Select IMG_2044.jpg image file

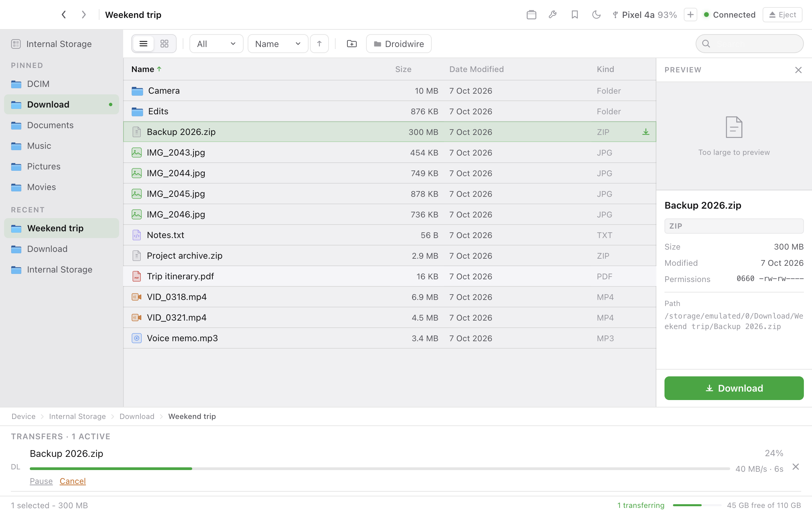tap(390, 173)
